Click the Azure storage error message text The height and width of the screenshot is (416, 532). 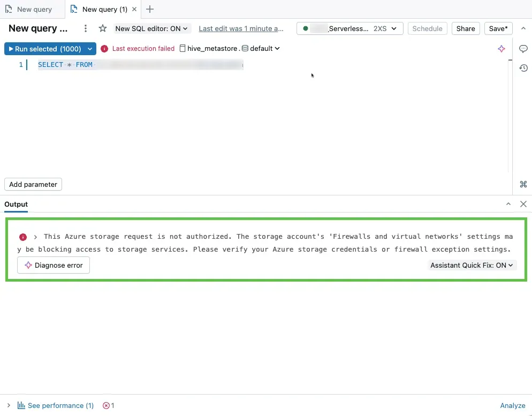coord(265,243)
